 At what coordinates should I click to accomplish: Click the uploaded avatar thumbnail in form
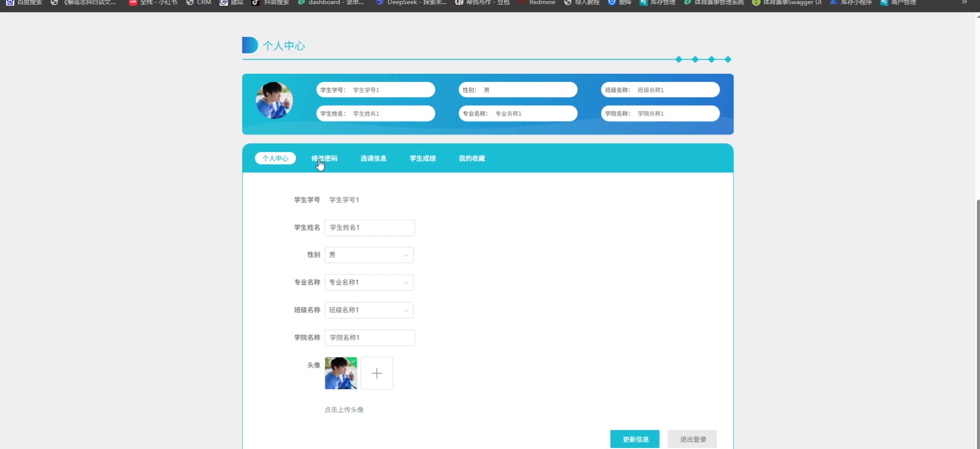[341, 373]
